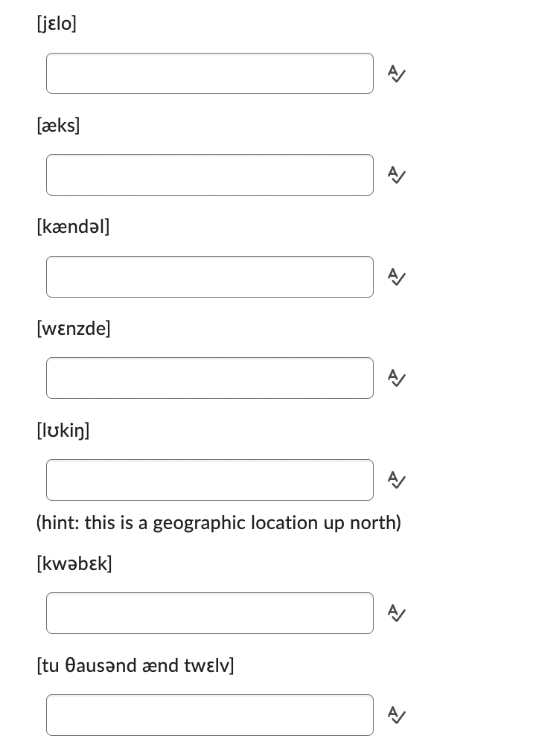
Task: Click the answer box below [kændəl]
Action: 209,277
